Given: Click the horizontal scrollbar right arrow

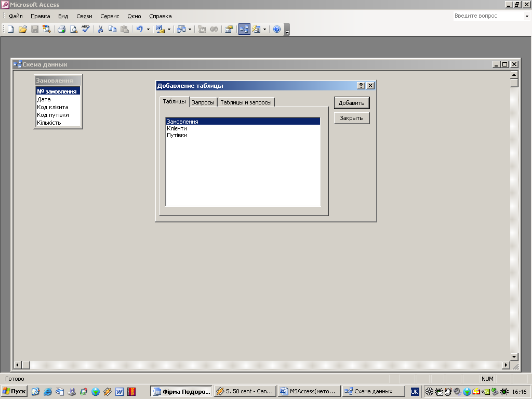Looking at the screenshot, I should 506,365.
